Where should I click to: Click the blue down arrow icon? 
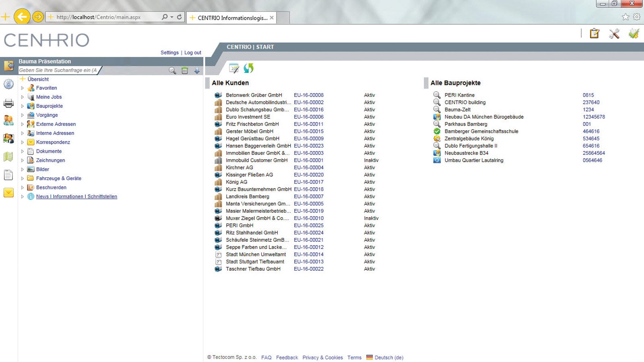tap(197, 71)
